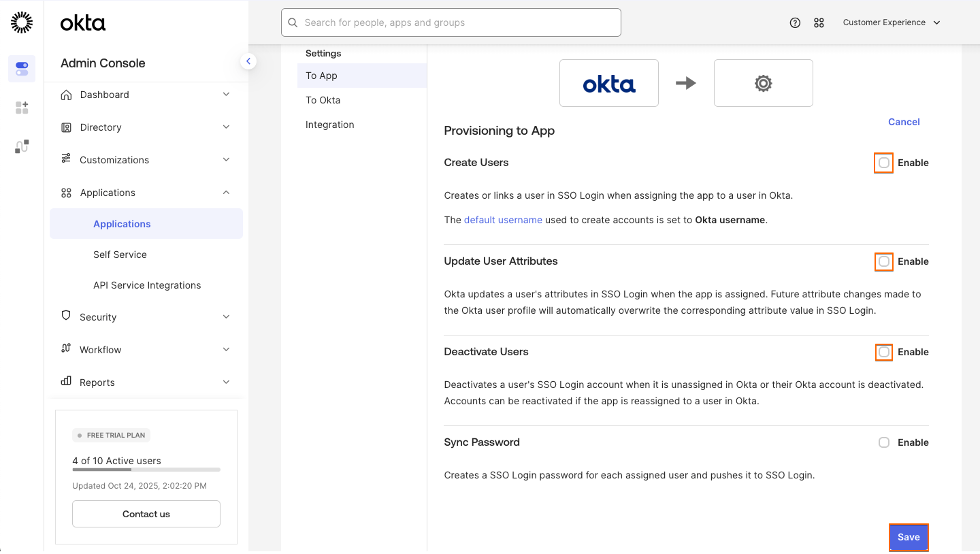The image size is (980, 554).
Task: Open the help question-mark icon
Action: (795, 22)
